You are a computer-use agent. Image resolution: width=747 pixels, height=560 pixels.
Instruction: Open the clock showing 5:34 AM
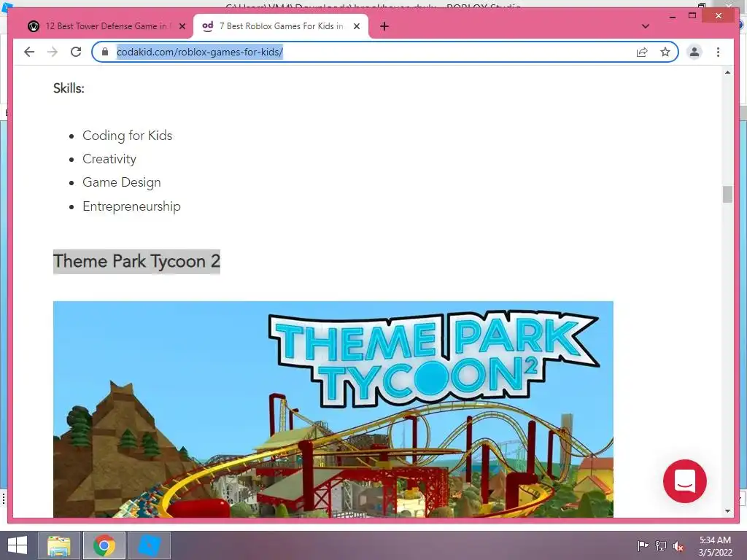click(715, 545)
